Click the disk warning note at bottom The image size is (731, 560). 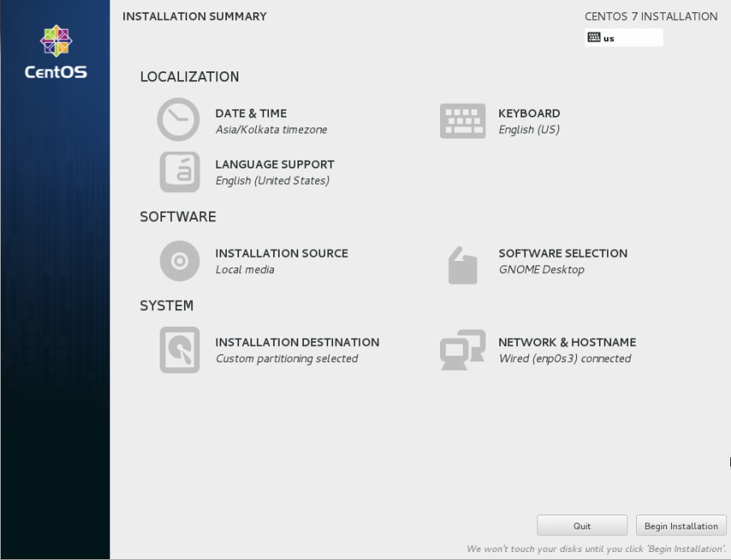596,549
